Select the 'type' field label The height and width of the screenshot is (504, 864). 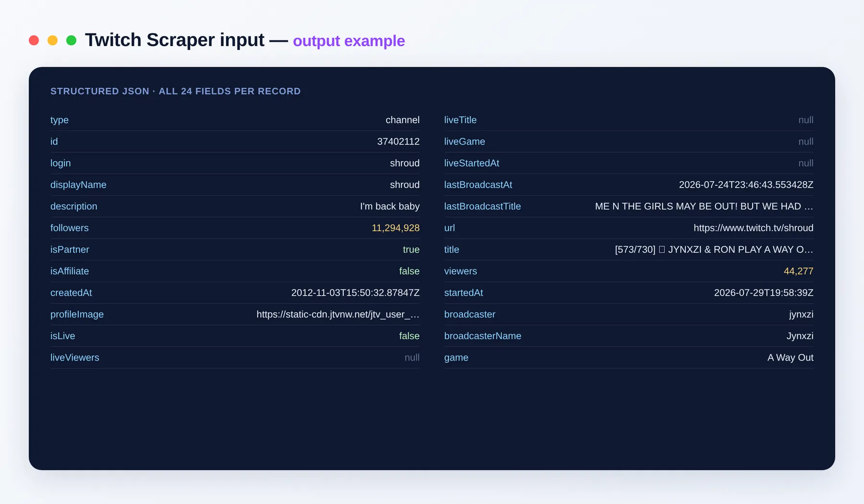tap(60, 120)
